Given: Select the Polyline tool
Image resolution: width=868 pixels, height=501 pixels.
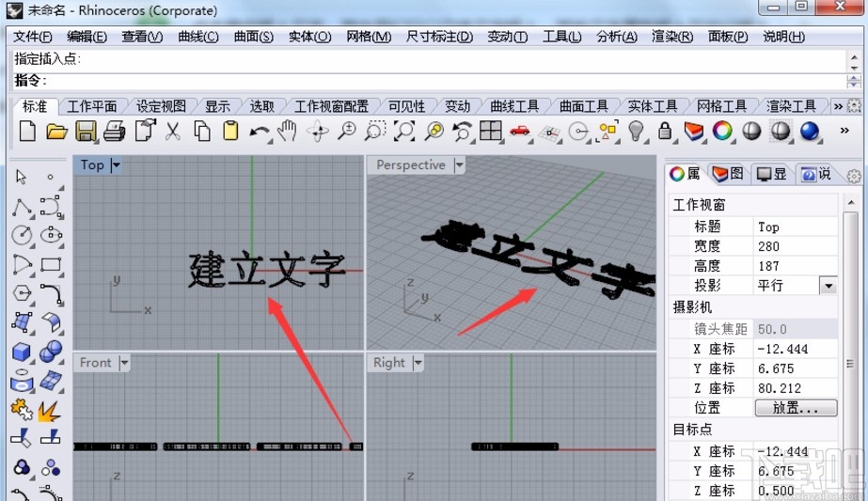Looking at the screenshot, I should coord(23,208).
